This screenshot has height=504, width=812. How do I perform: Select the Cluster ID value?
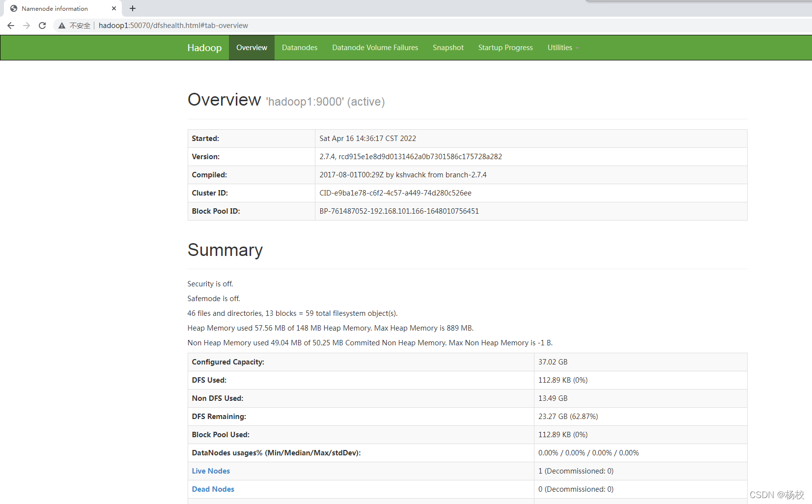pos(395,193)
